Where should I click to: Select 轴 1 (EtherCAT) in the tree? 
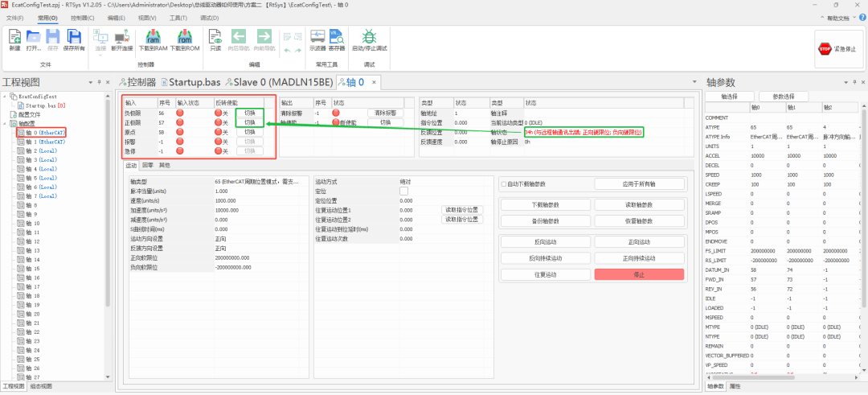pyautogui.click(x=42, y=142)
